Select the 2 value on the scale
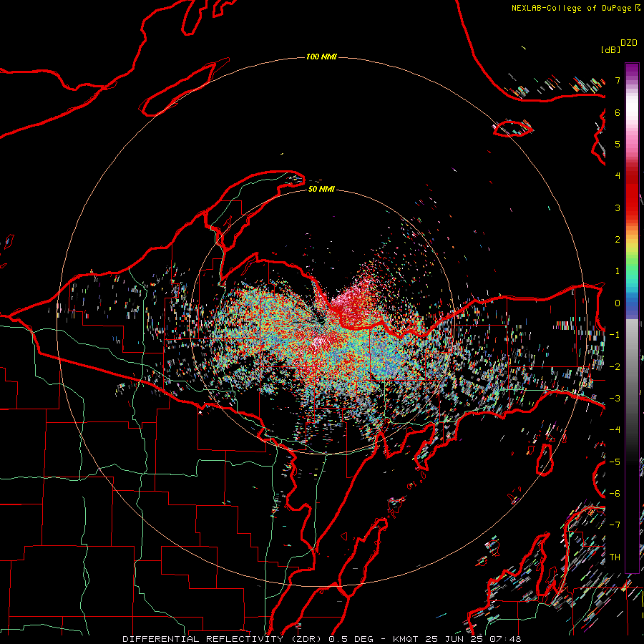Screen dimensions: 644x644 pyautogui.click(x=618, y=240)
